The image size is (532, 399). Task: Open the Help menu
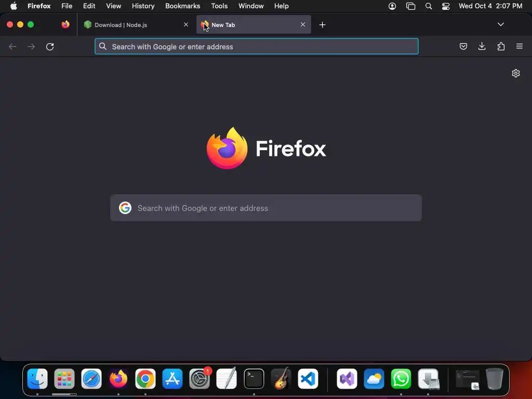(282, 6)
